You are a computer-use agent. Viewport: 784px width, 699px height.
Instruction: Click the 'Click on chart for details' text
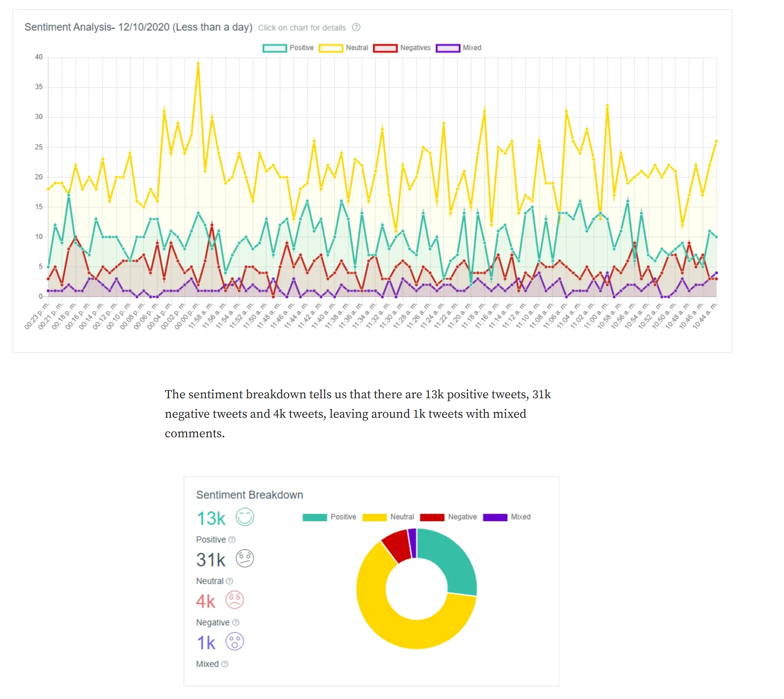coord(302,28)
